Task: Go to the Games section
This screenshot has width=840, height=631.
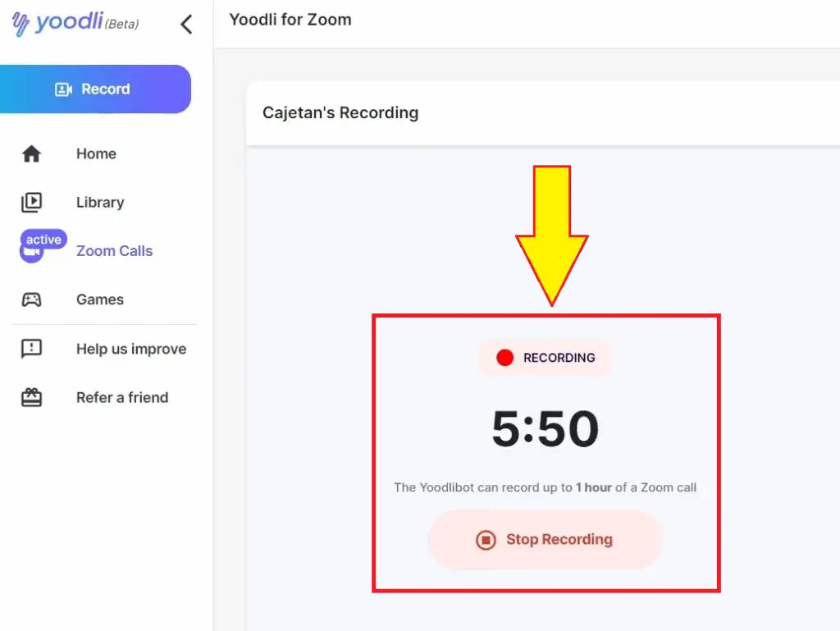Action: coord(99,299)
